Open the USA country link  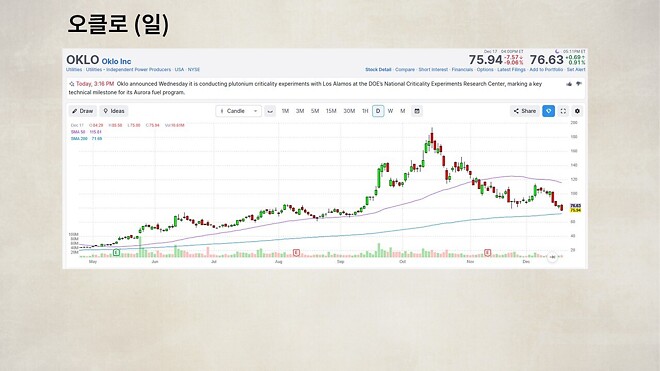click(179, 69)
